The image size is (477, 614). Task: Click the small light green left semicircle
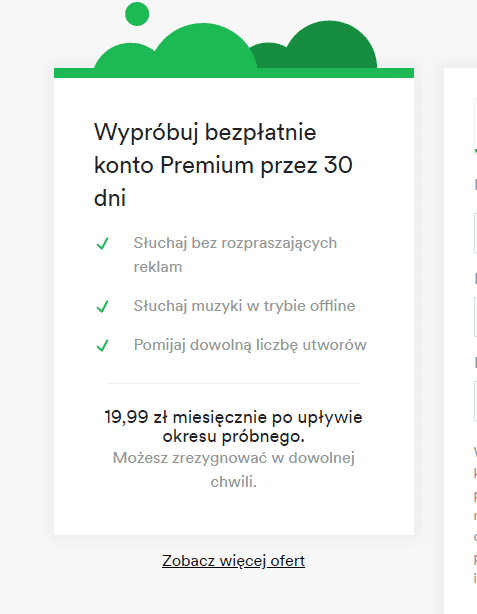tap(123, 57)
